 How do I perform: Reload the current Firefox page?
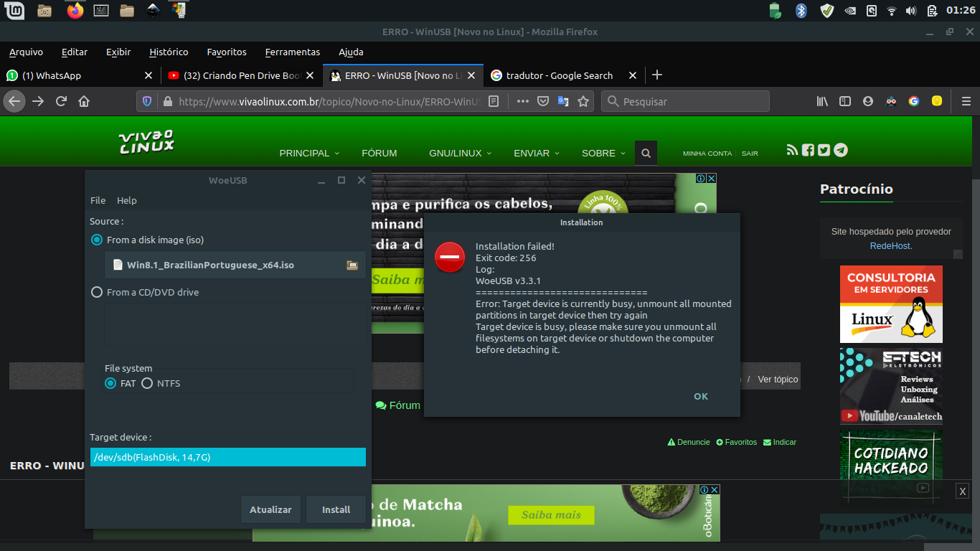(61, 101)
